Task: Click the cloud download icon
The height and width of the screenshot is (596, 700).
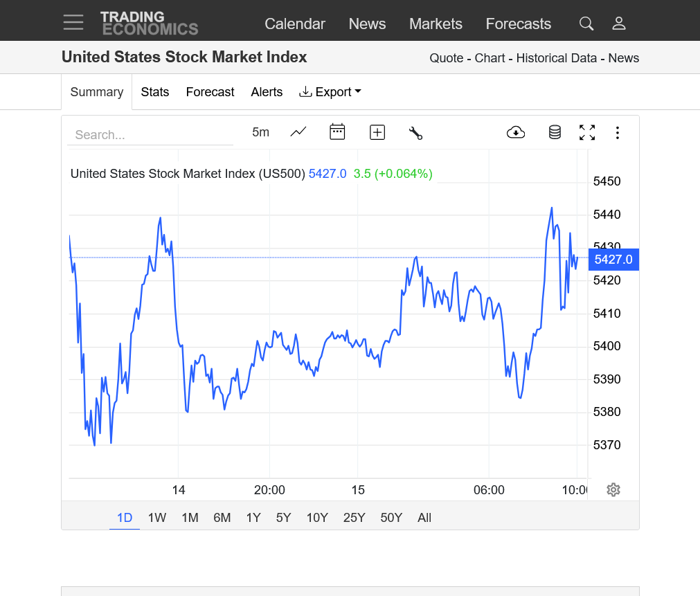Action: tap(516, 132)
